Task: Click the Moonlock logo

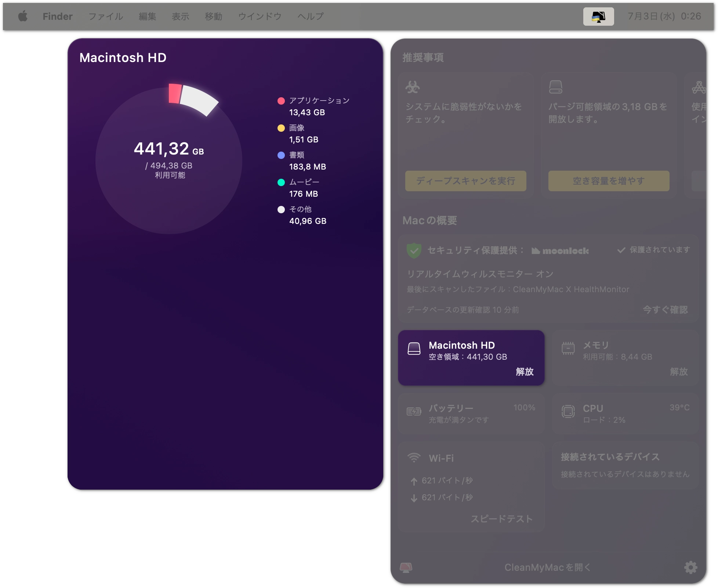Action: [560, 251]
